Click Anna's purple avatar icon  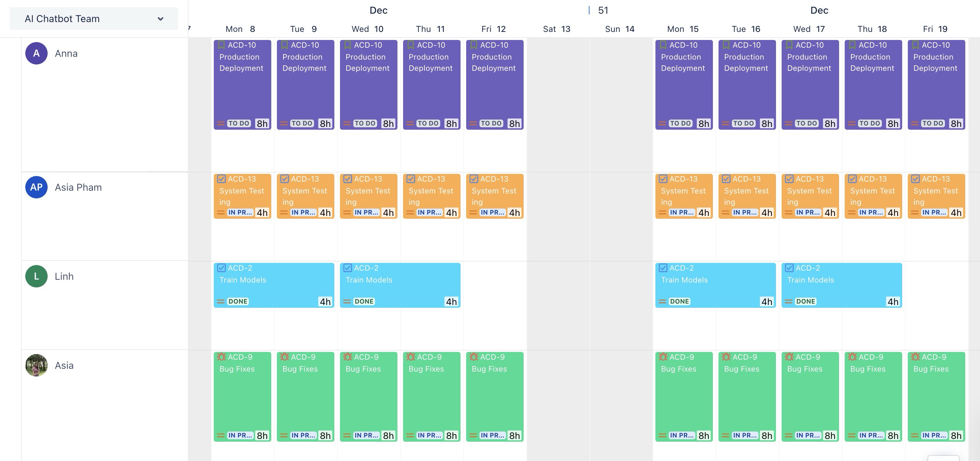click(x=36, y=53)
